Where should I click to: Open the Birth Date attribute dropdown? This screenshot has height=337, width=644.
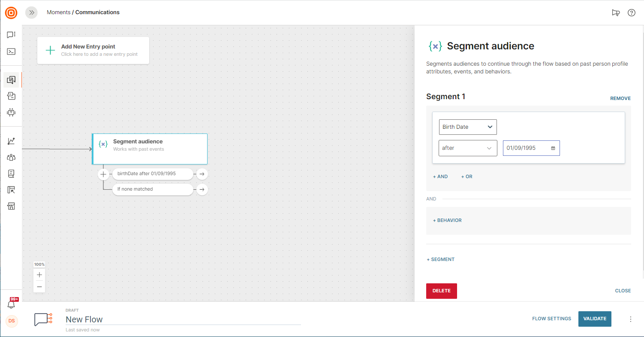(467, 127)
